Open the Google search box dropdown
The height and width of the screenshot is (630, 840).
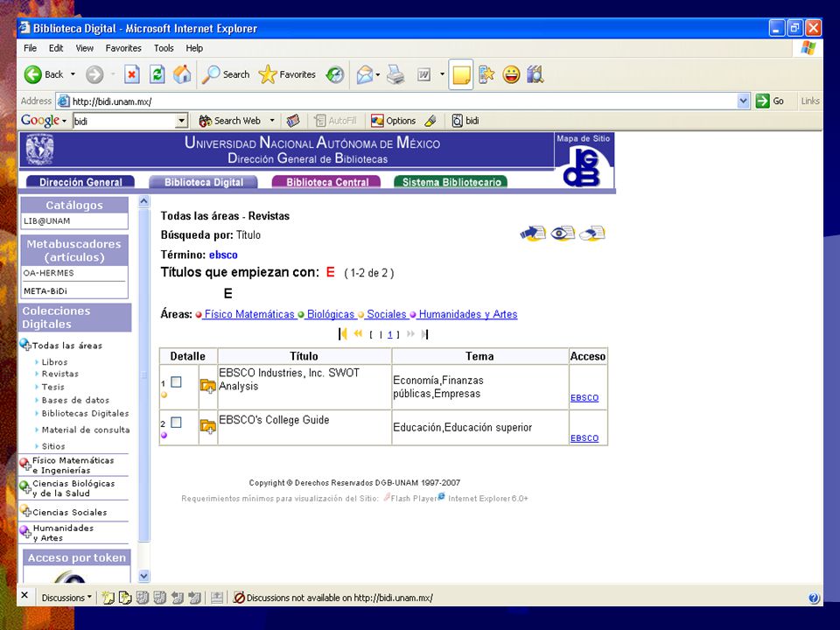[182, 121]
